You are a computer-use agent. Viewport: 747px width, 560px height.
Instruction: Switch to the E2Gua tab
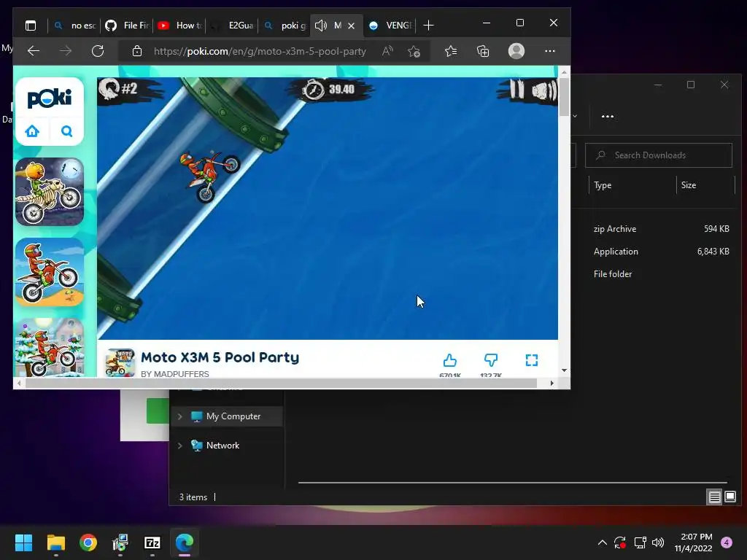click(231, 26)
